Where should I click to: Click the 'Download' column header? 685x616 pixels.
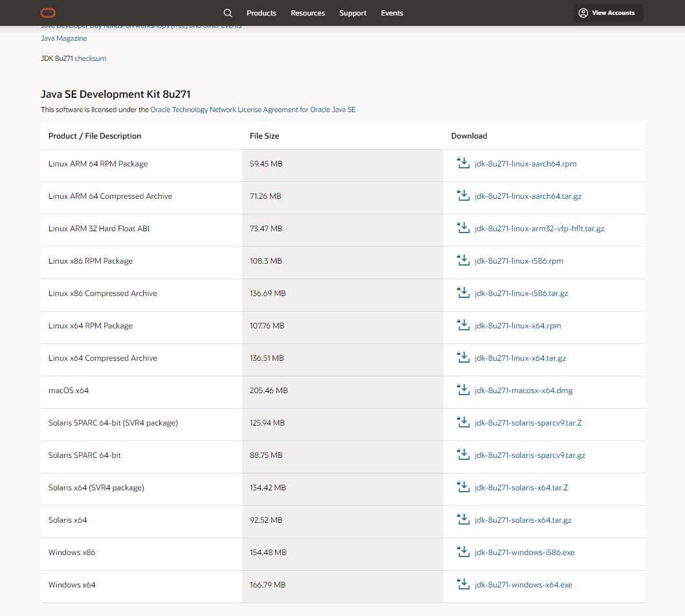tap(469, 136)
